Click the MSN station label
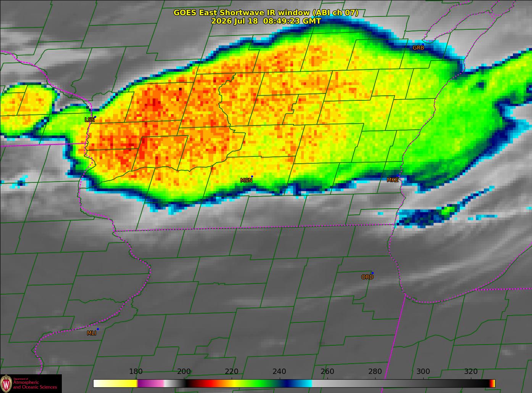This screenshot has height=393, width=532. [246, 180]
